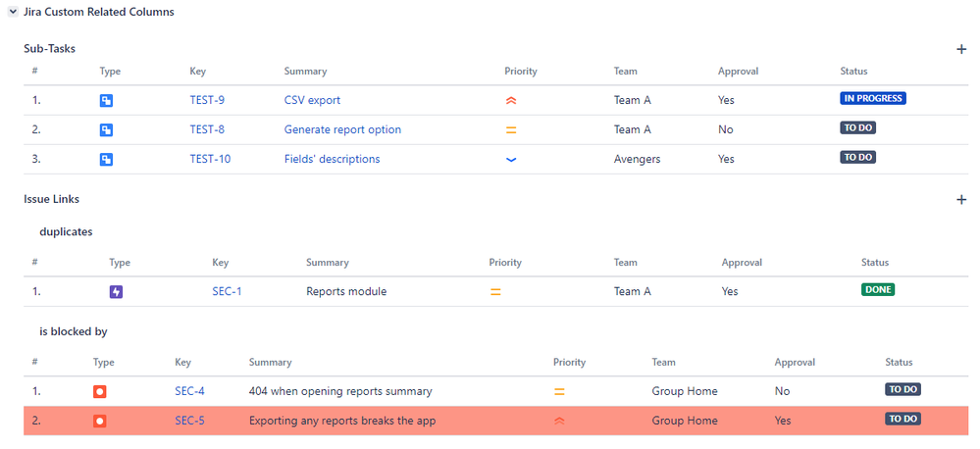This screenshot has height=449, width=980.
Task: Click the low priority icon for Fields' descriptions
Action: (510, 159)
